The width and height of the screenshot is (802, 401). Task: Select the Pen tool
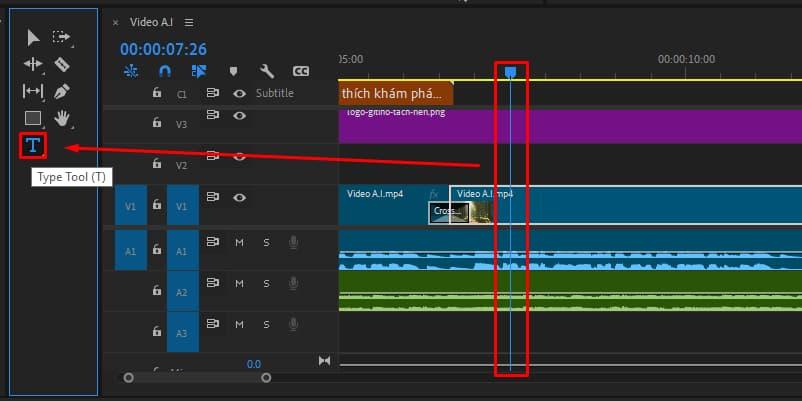click(61, 92)
